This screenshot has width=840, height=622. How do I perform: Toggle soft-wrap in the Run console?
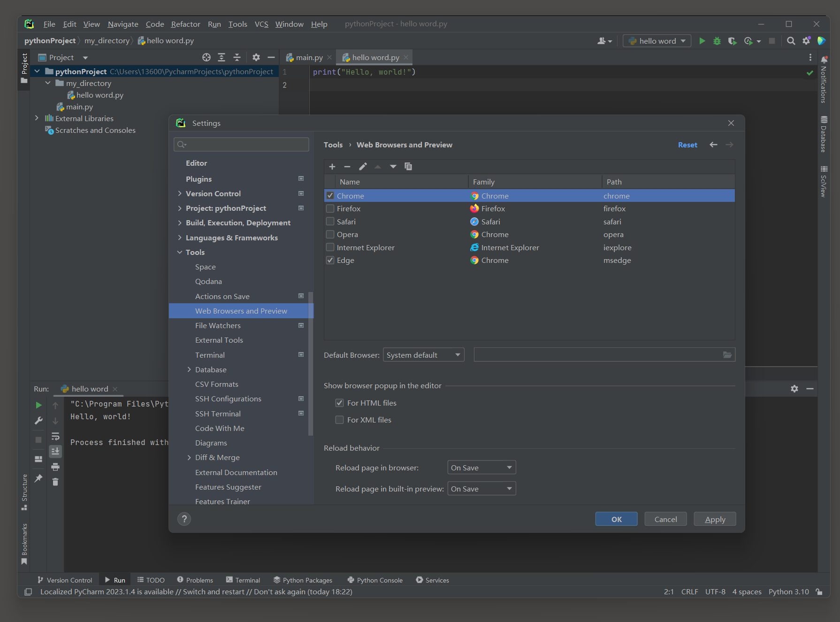point(55,436)
